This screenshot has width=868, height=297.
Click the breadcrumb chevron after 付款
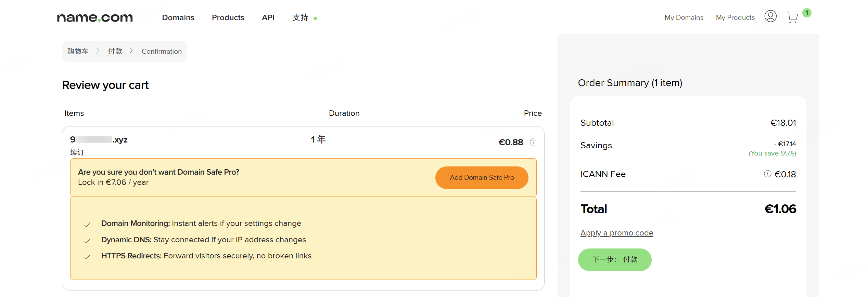pyautogui.click(x=131, y=51)
